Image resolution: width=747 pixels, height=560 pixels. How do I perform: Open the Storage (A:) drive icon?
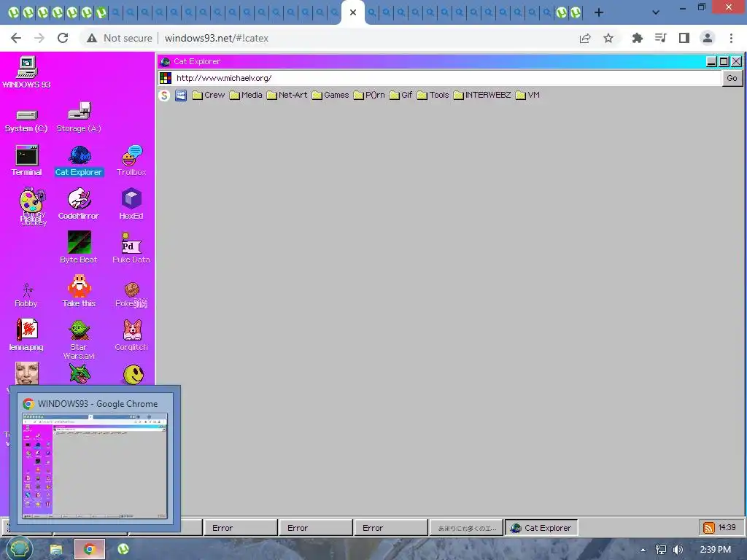pos(79,117)
